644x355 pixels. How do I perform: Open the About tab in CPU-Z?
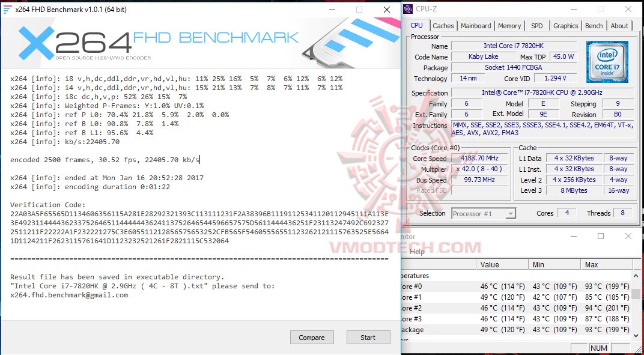coord(619,26)
